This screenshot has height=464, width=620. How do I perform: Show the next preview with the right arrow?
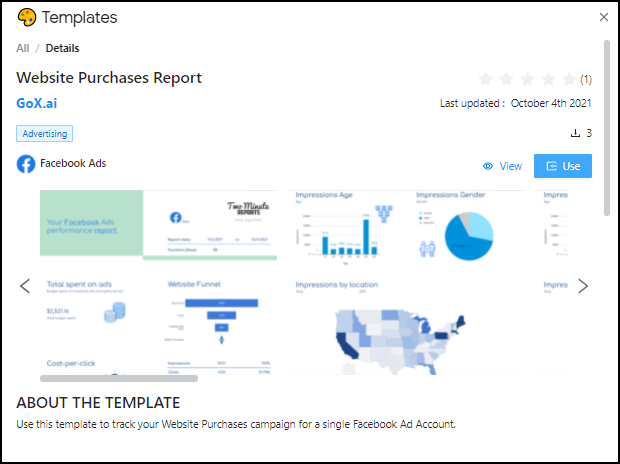point(583,286)
